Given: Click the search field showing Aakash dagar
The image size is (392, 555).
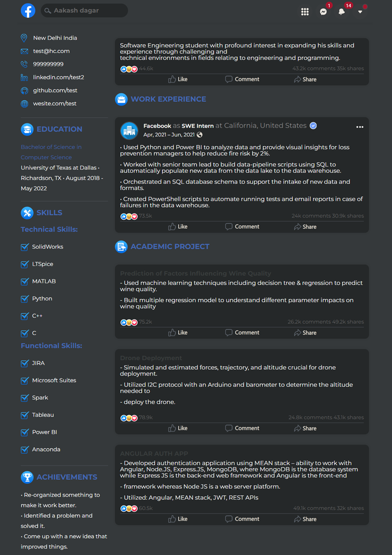Looking at the screenshot, I should (84, 10).
